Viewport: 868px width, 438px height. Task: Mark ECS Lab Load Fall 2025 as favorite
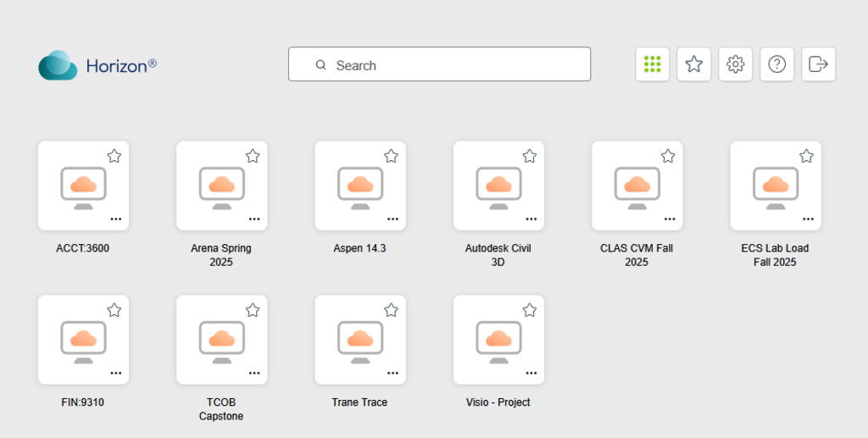pyautogui.click(x=807, y=157)
